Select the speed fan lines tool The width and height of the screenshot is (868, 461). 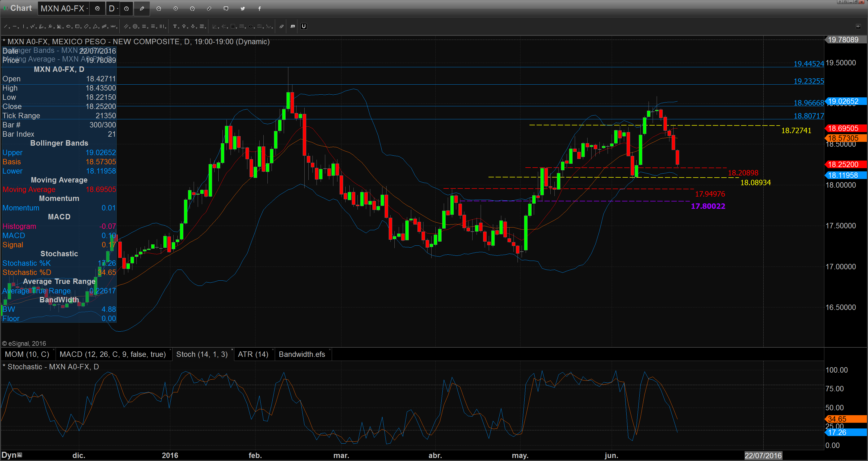[41, 26]
